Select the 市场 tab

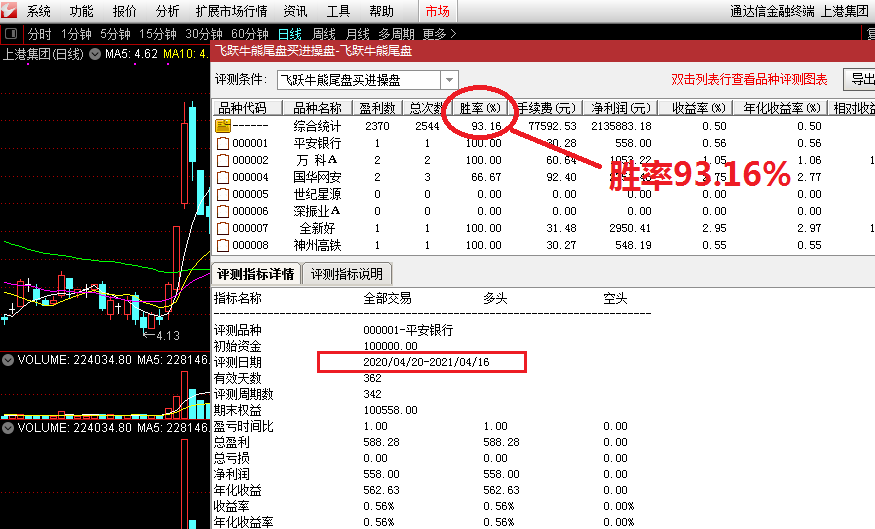438,11
